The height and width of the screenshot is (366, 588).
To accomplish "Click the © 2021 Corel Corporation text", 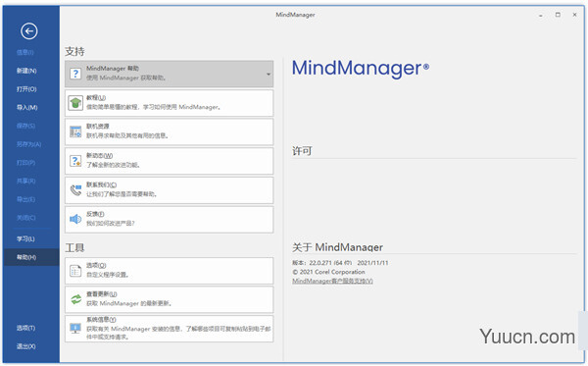I will pos(328,272).
